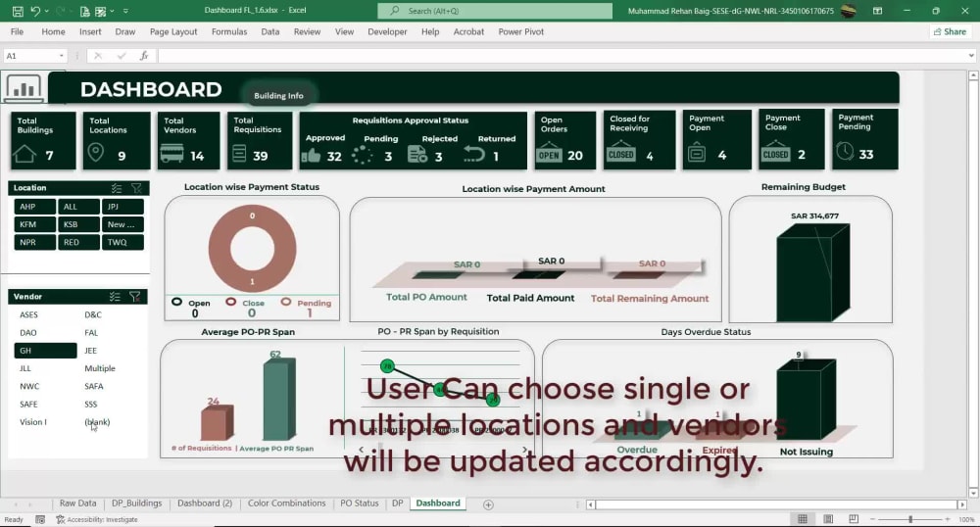Open the Color Combinations sheet tab
The width and height of the screenshot is (980, 527).
pos(287,503)
